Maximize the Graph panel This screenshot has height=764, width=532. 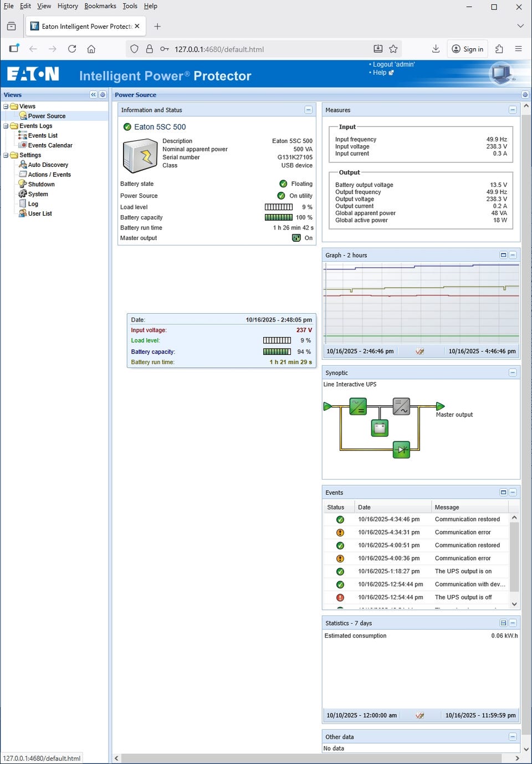(503, 255)
